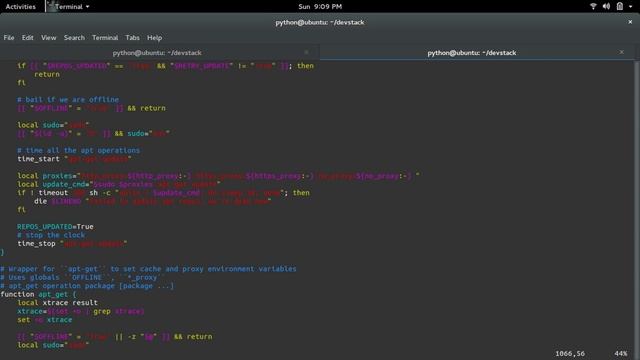The height and width of the screenshot is (360, 640).
Task: Switch to the first devstack tab
Action: pyautogui.click(x=157, y=53)
